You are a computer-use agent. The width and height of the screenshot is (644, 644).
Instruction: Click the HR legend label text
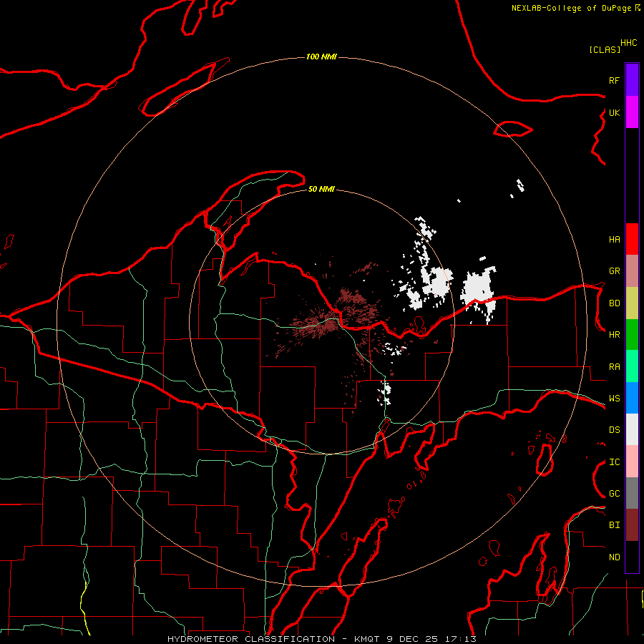614,335
